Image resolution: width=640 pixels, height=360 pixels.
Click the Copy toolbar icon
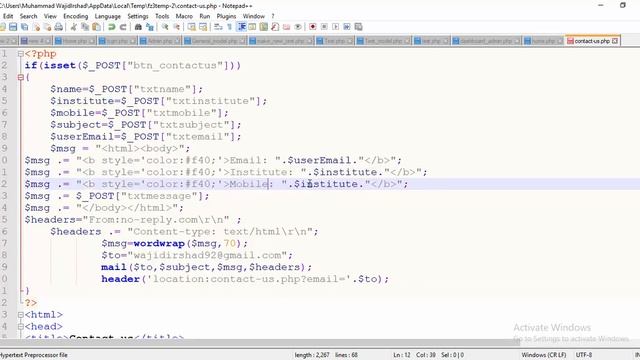click(x=85, y=27)
